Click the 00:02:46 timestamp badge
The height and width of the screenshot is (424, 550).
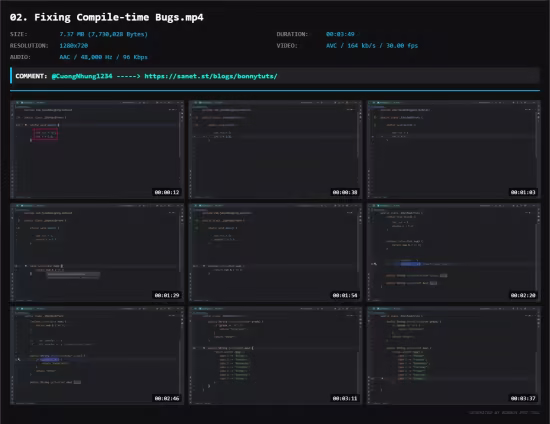[167, 398]
